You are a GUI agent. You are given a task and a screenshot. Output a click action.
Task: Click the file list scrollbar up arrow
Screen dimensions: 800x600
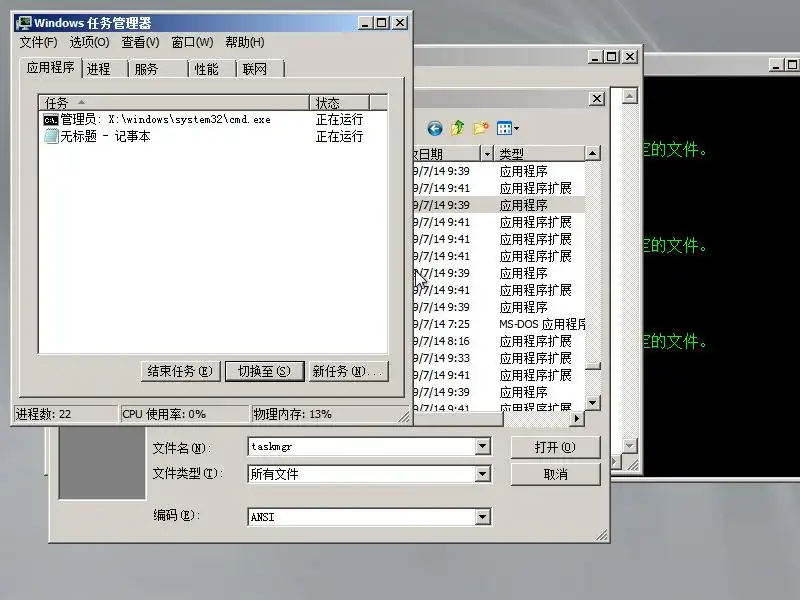tap(592, 153)
